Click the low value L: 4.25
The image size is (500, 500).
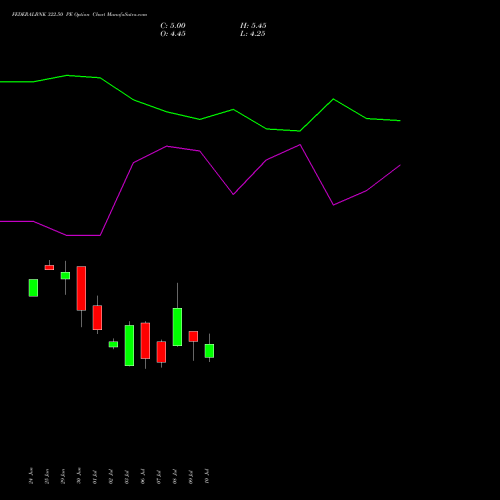tap(253, 34)
